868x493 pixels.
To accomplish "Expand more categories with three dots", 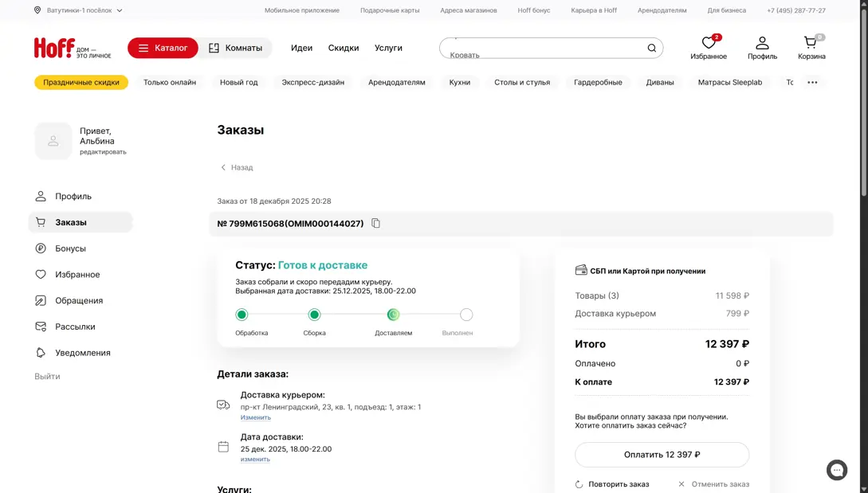I will [x=812, y=82].
